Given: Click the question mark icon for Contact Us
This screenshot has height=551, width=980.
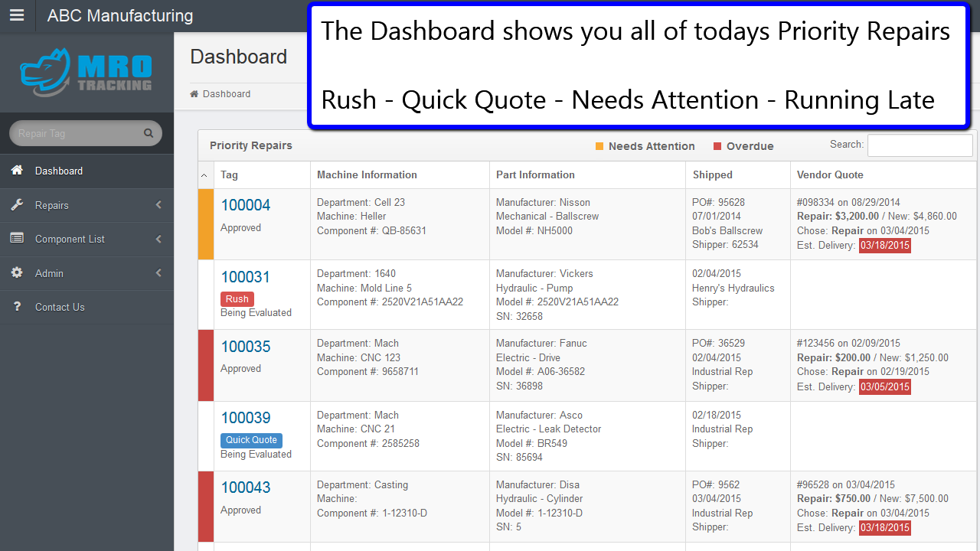Looking at the screenshot, I should point(16,307).
